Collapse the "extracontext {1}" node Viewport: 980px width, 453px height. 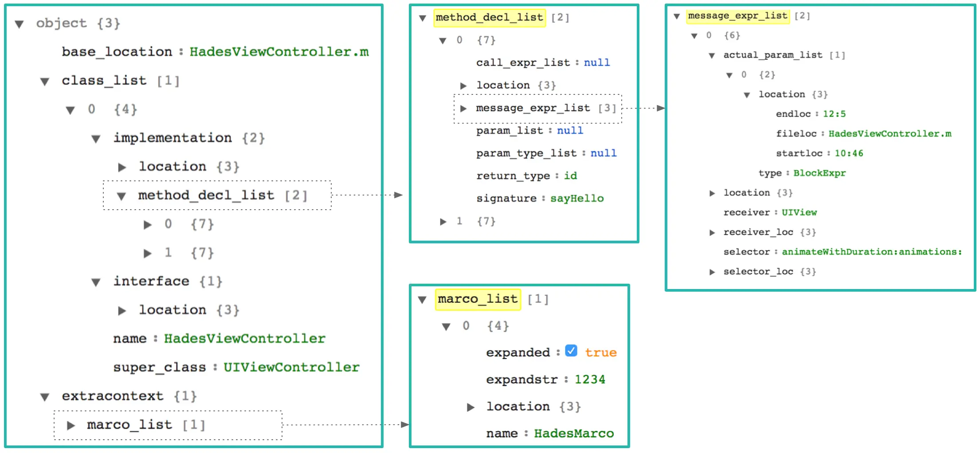pyautogui.click(x=45, y=397)
